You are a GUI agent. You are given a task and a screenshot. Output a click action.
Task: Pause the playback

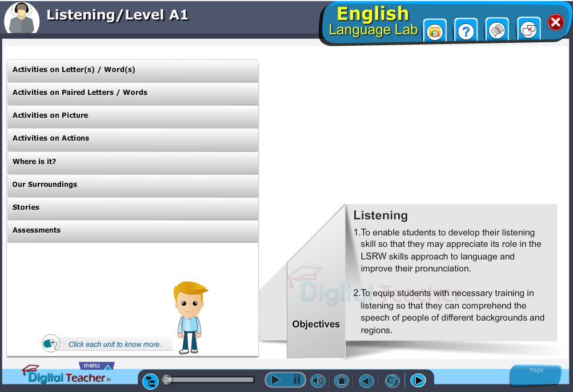click(296, 379)
